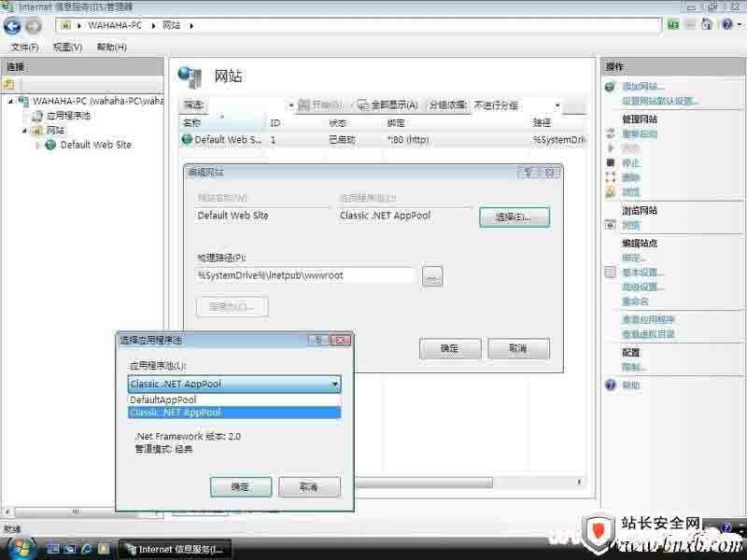Click the help button in 编辑网站 title bar
The image size is (747, 560).
click(529, 173)
